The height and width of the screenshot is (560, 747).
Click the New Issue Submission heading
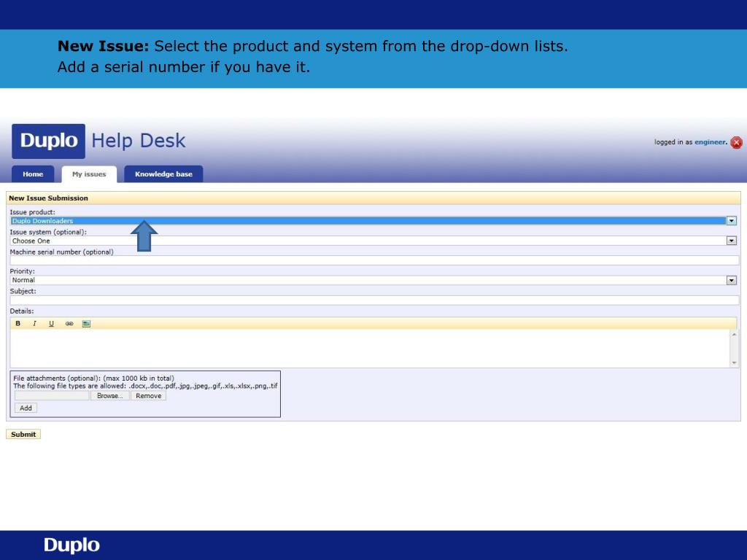(x=49, y=198)
